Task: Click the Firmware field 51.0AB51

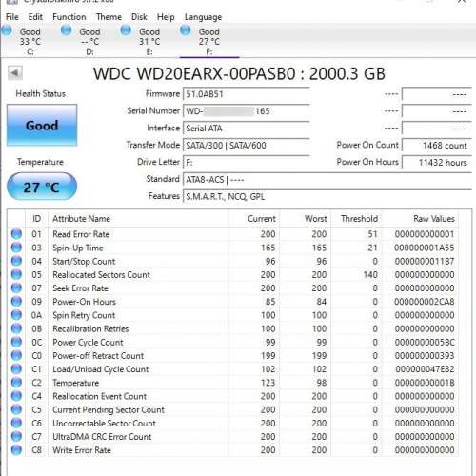Action: coord(247,94)
